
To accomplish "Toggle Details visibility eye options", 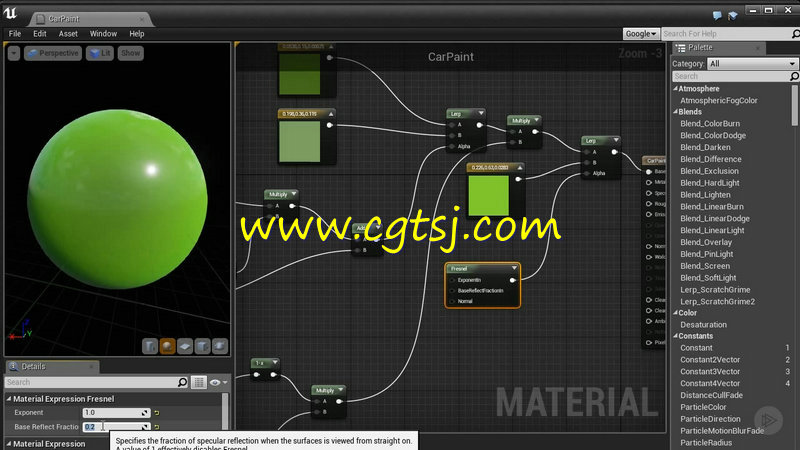I will point(218,382).
